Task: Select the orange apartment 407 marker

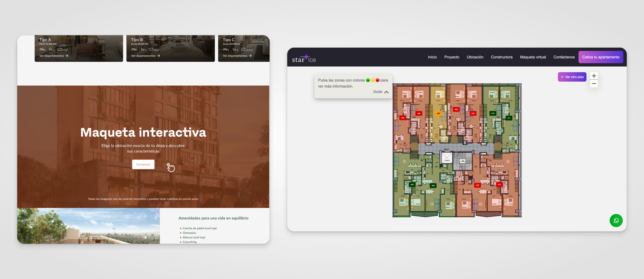Action: coord(438,113)
